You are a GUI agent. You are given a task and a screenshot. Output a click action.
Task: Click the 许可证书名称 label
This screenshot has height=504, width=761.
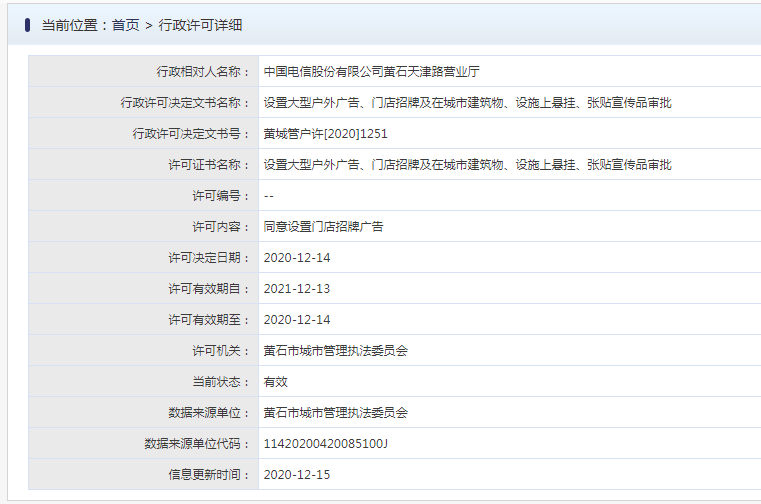[209, 165]
